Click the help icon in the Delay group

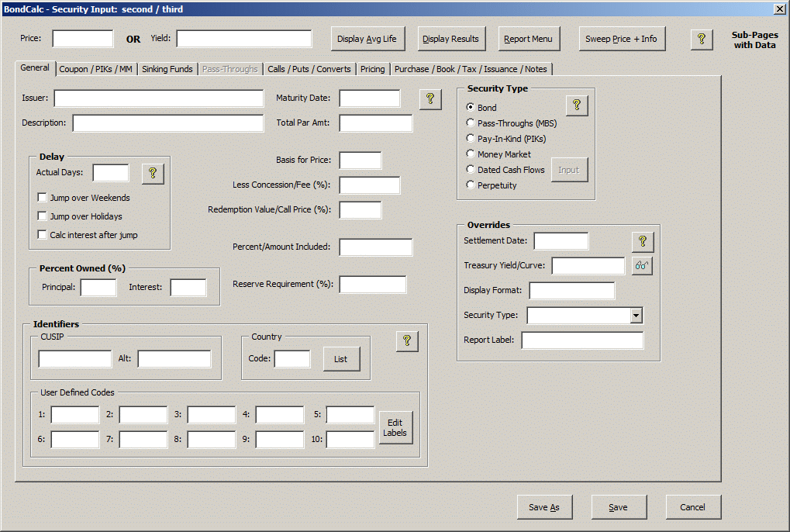(153, 174)
